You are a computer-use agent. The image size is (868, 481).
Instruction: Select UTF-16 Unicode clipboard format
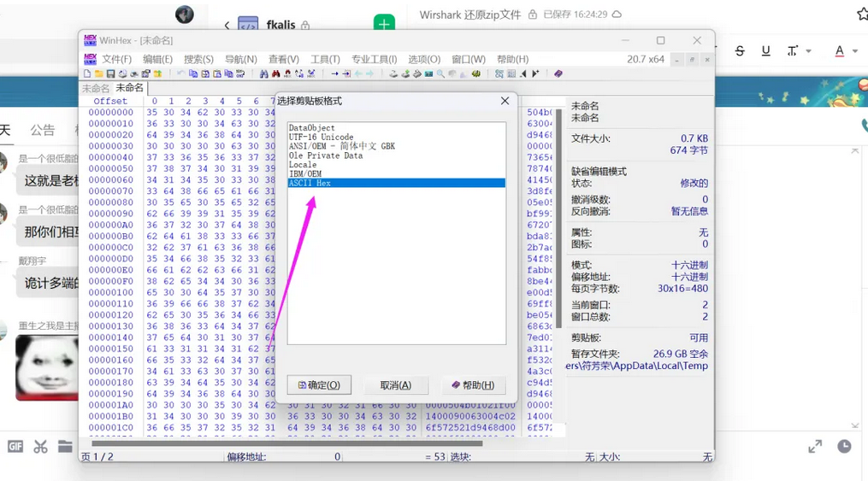(396, 137)
